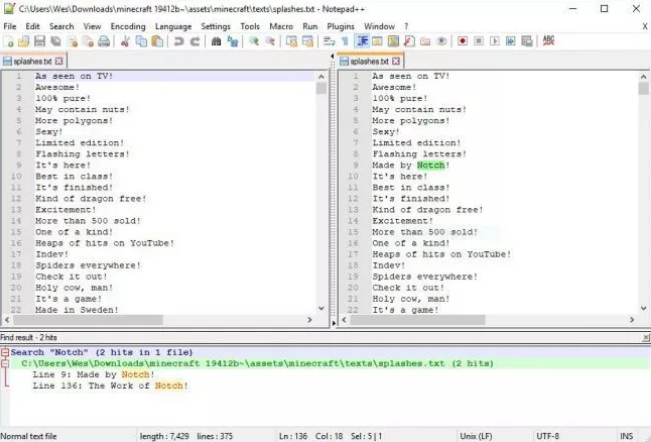
Task: Close the left splashes.txt tab
Action: pos(59,61)
